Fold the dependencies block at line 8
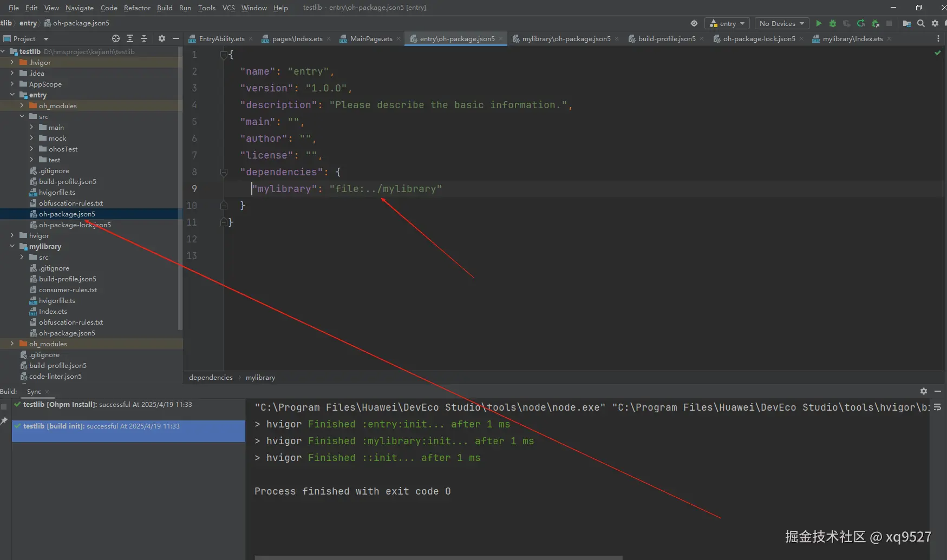Viewport: 947px width, 560px height. [224, 172]
